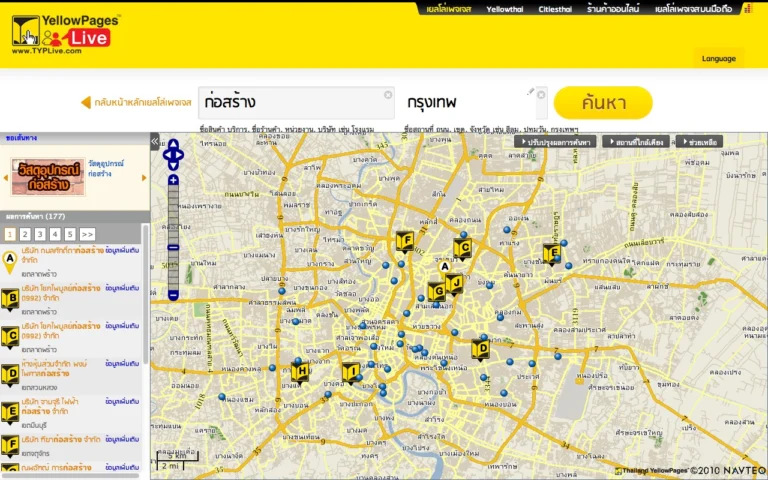Image resolution: width=768 pixels, height=480 pixels.
Task: Open the วัสดุอุปกรณ์ก่อสร้าง ad link
Action: tap(106, 168)
